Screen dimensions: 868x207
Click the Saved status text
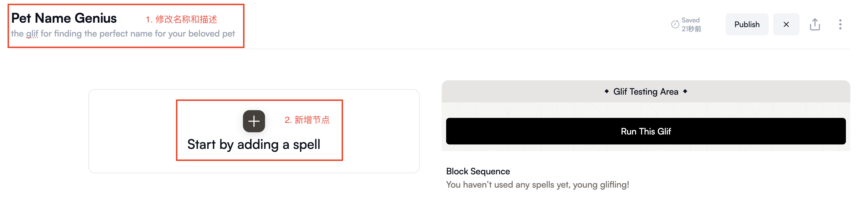[x=690, y=20]
